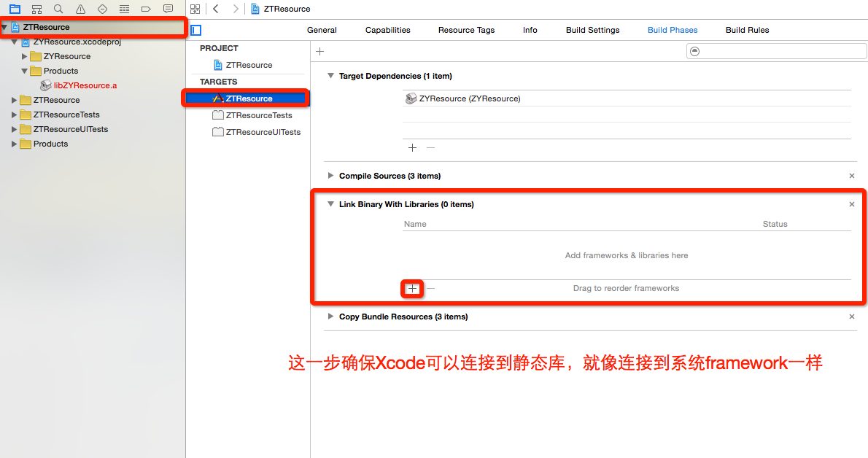Switch to the General tab

tap(322, 30)
